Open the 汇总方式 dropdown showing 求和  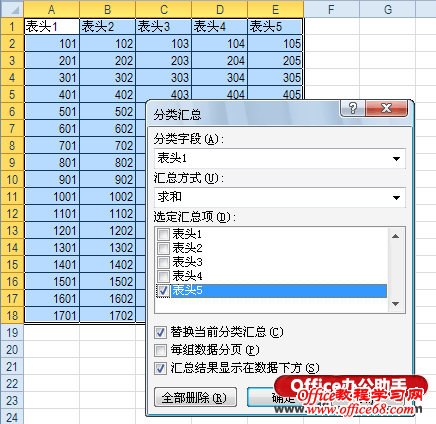pyautogui.click(x=280, y=197)
